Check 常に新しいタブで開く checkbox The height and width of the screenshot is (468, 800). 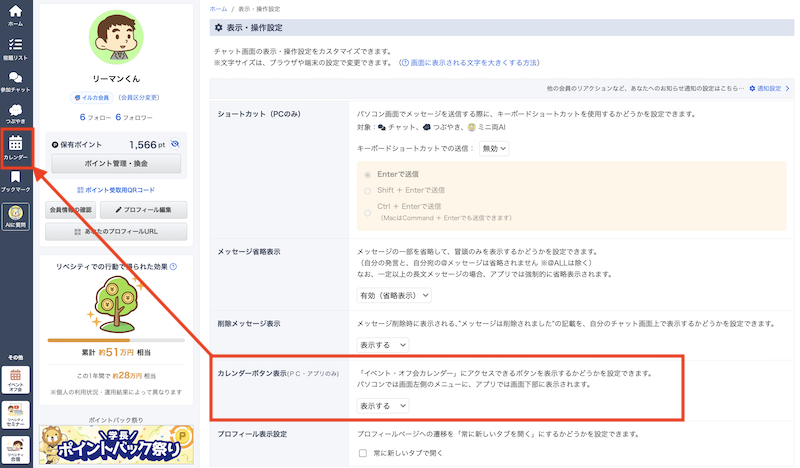coord(363,453)
